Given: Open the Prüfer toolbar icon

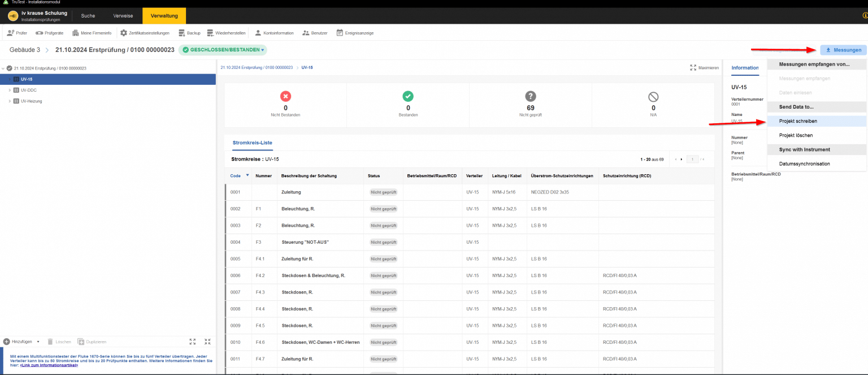Looking at the screenshot, I should coord(10,33).
